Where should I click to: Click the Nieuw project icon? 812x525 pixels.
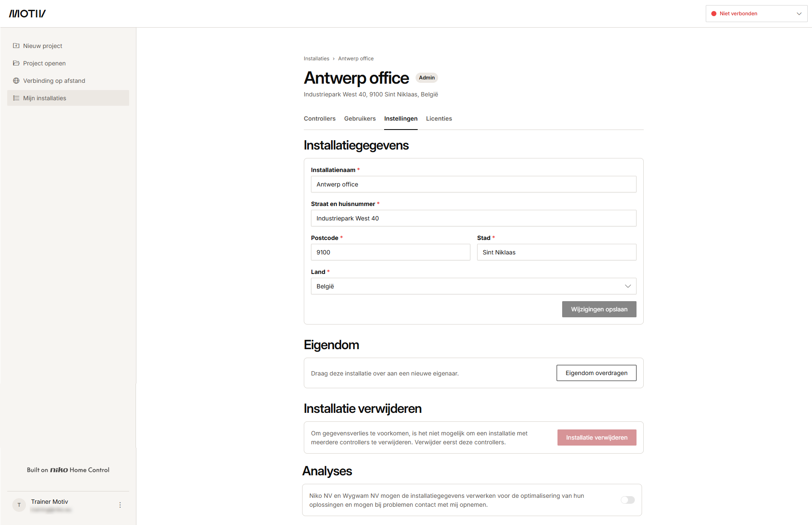point(16,45)
